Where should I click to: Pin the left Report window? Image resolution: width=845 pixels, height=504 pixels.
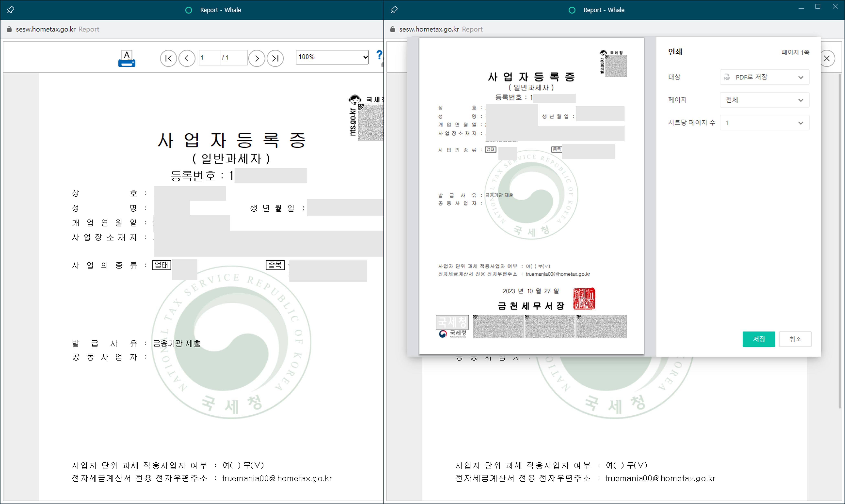coord(11,10)
